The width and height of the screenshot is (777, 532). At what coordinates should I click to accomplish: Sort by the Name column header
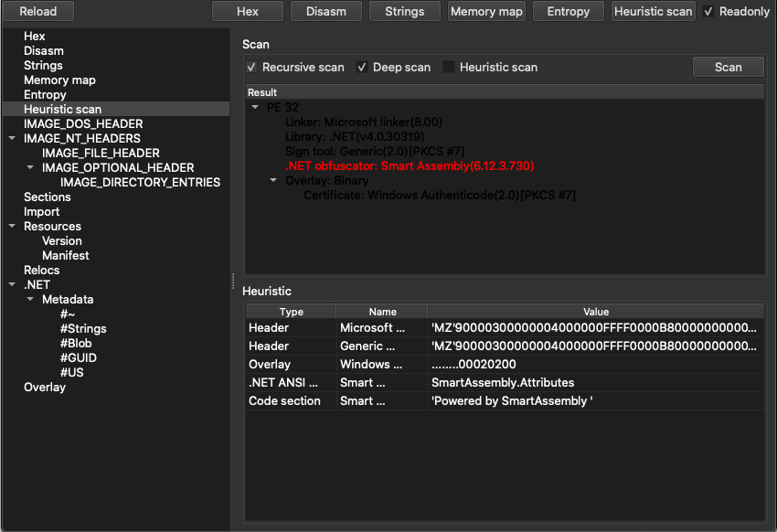(382, 312)
